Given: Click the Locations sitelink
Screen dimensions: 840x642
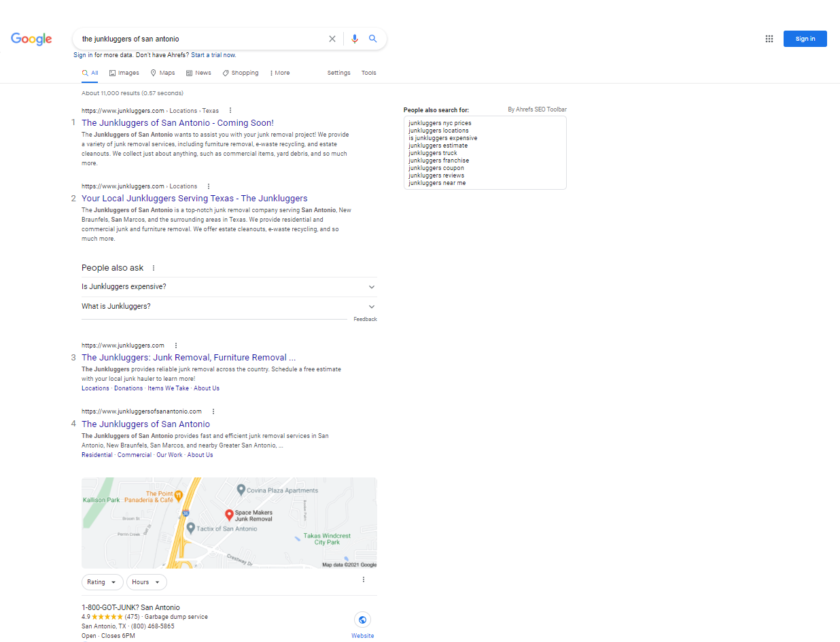Looking at the screenshot, I should tap(95, 388).
